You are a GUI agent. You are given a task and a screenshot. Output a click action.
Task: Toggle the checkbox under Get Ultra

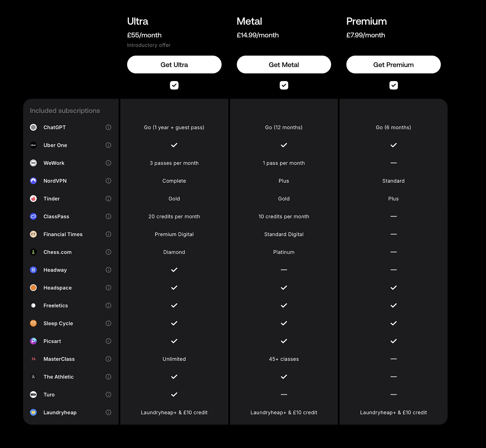tap(174, 85)
